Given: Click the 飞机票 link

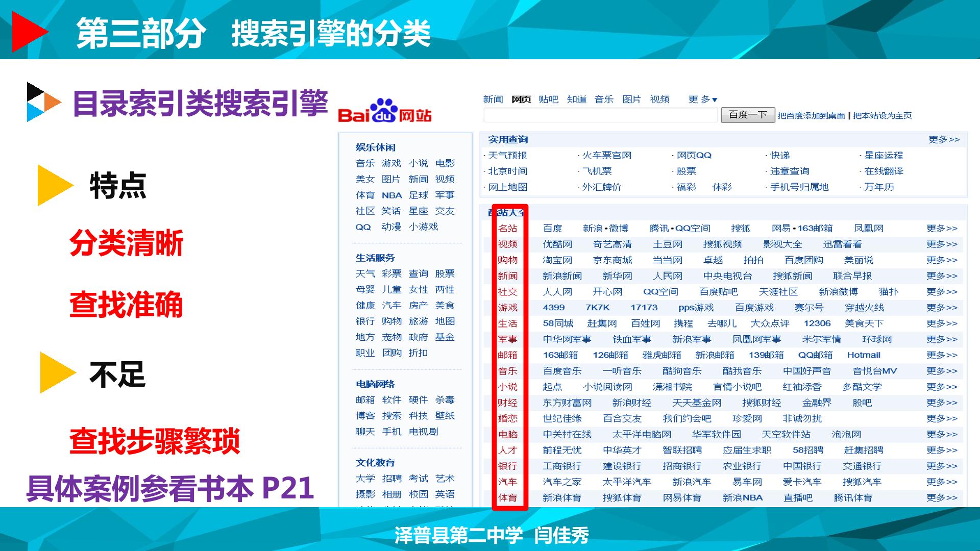Looking at the screenshot, I should pos(597,171).
